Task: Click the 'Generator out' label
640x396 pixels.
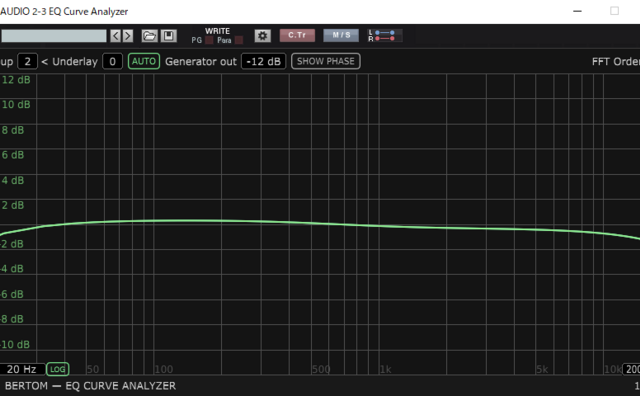Action: [x=201, y=62]
